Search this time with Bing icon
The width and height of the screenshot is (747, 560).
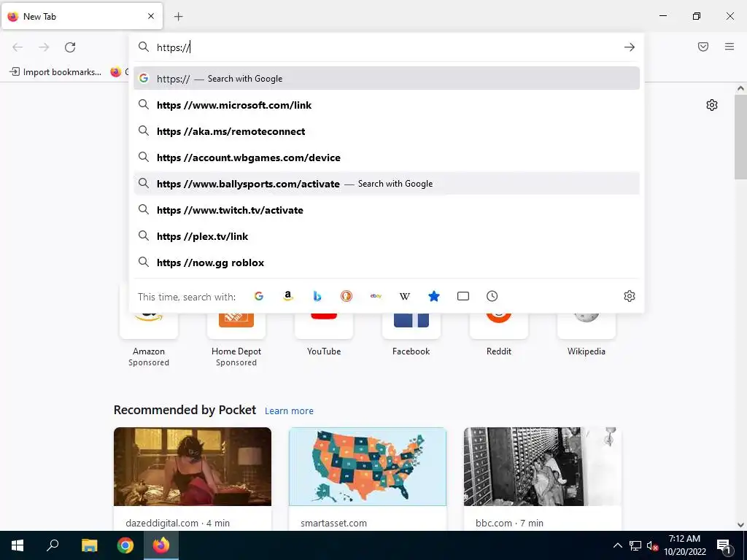click(x=317, y=296)
